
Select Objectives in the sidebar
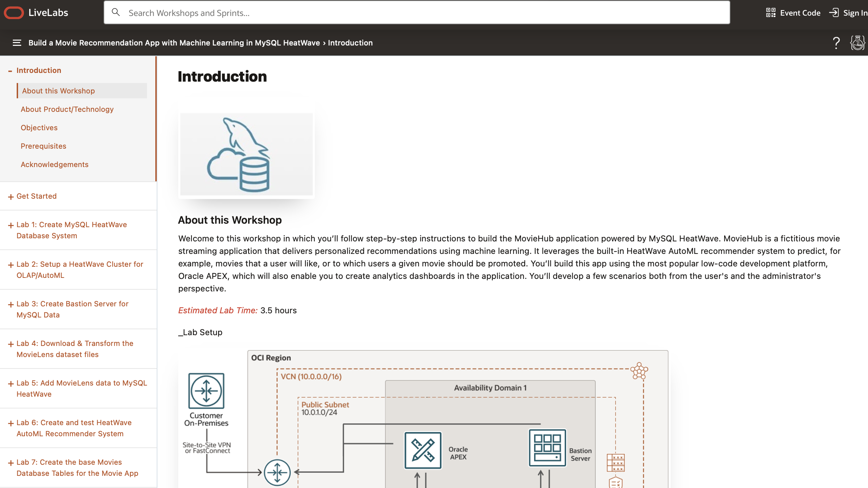click(39, 127)
